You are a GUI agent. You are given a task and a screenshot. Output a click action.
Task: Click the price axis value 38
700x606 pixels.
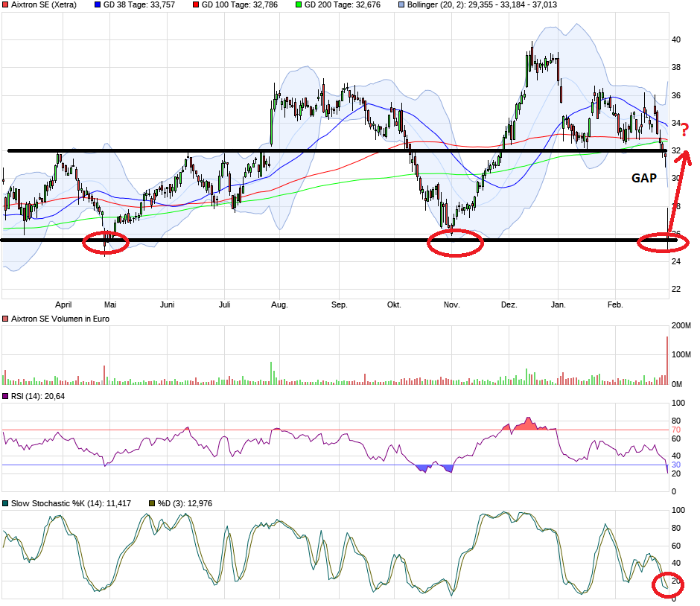(x=676, y=68)
